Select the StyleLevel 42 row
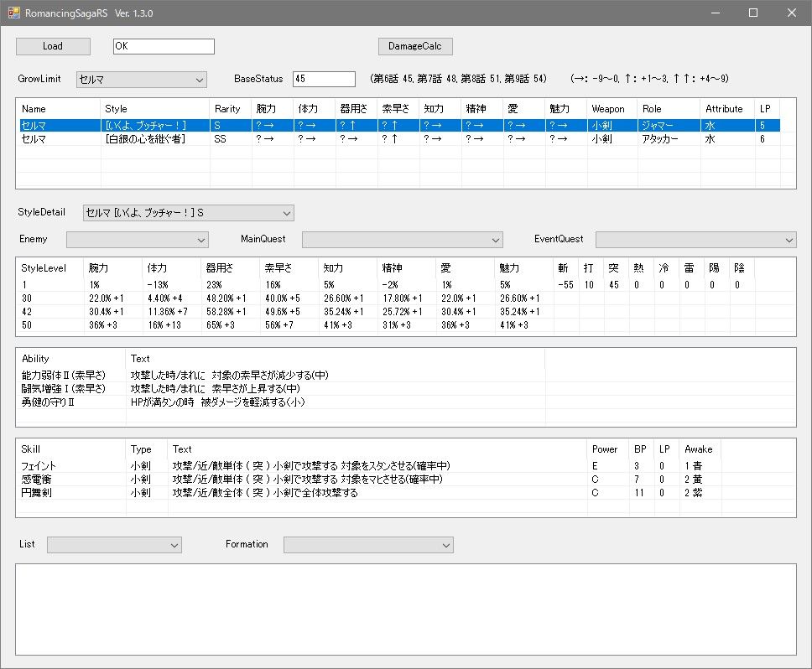This screenshot has height=669, width=812. tap(385, 312)
